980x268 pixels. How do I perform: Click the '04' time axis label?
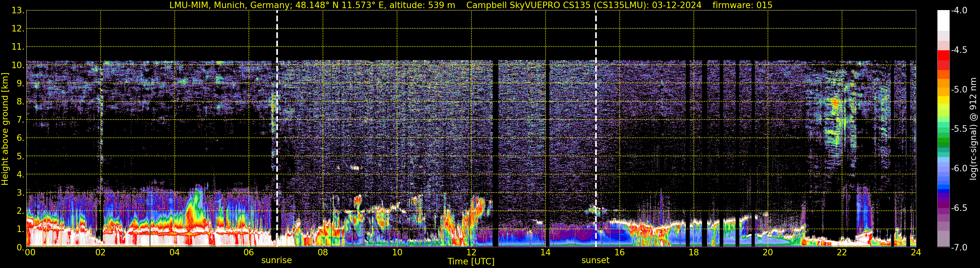tap(175, 252)
